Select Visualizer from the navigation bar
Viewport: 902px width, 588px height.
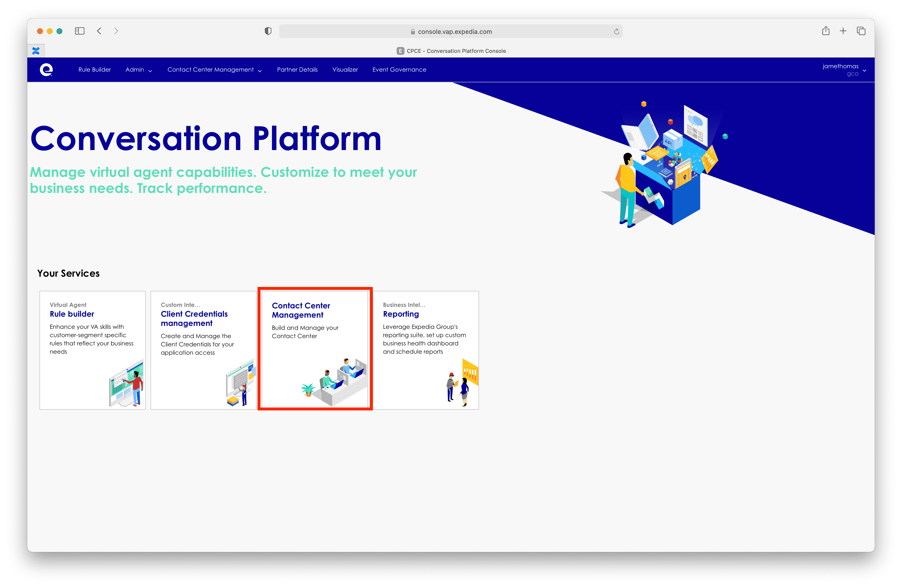tap(345, 69)
